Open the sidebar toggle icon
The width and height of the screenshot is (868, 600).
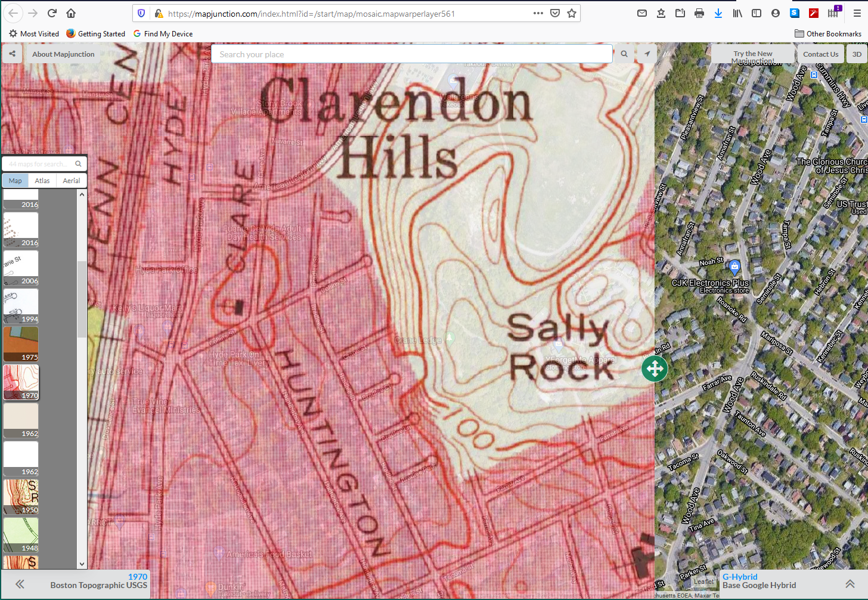757,13
